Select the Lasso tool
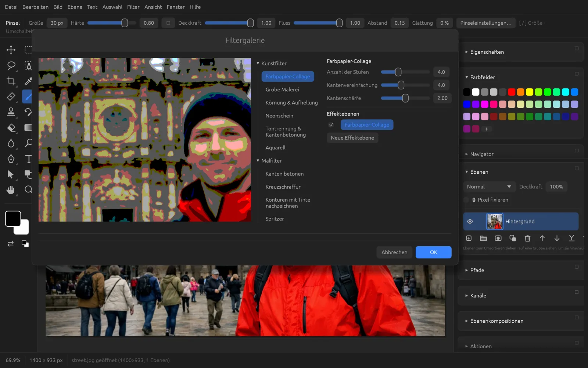The image size is (588, 368). (11, 66)
